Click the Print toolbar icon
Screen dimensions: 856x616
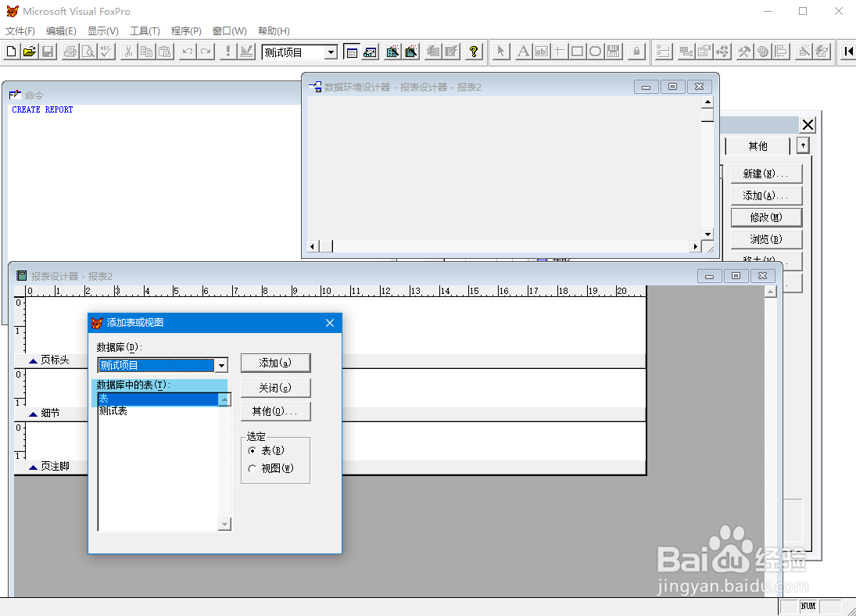pyautogui.click(x=70, y=52)
